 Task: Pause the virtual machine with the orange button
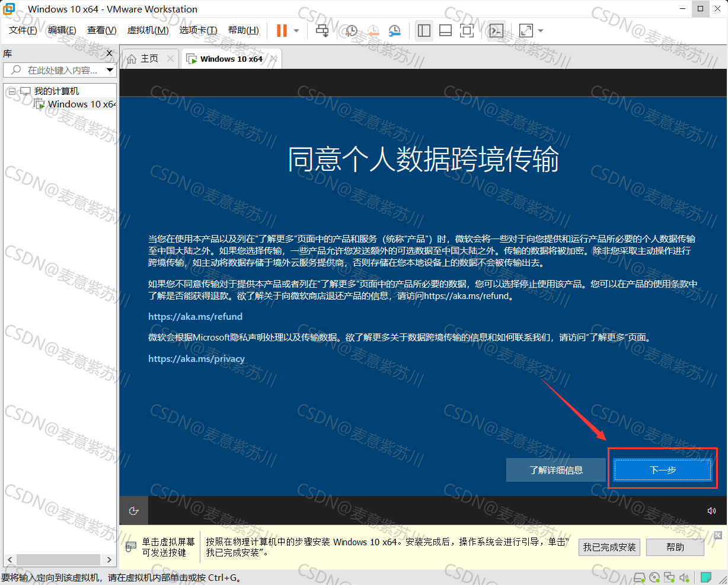tap(282, 31)
